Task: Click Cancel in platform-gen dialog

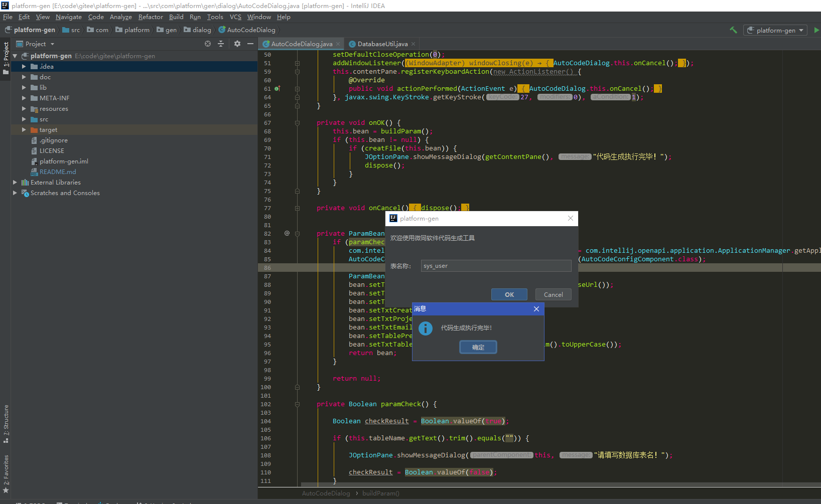Action: pyautogui.click(x=554, y=294)
